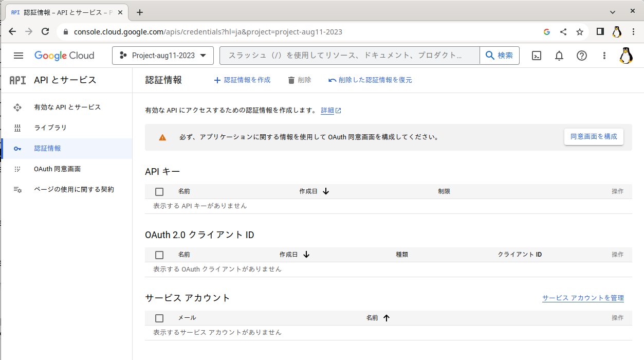Click the OAuth 同意画面 sidebar icon
Screen dimensions: 644x360
point(17,169)
